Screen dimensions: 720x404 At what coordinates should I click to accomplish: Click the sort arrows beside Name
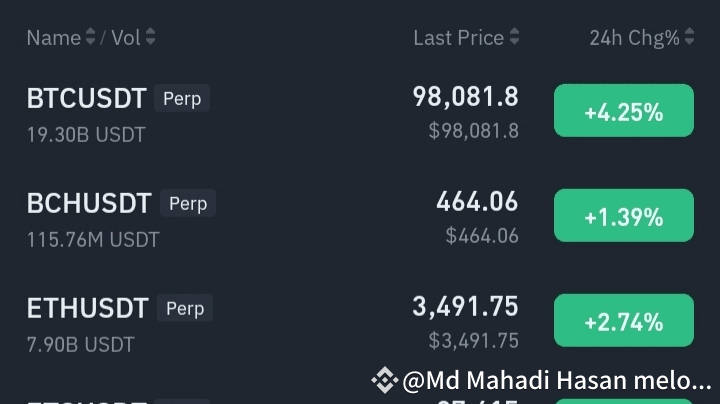click(x=91, y=38)
